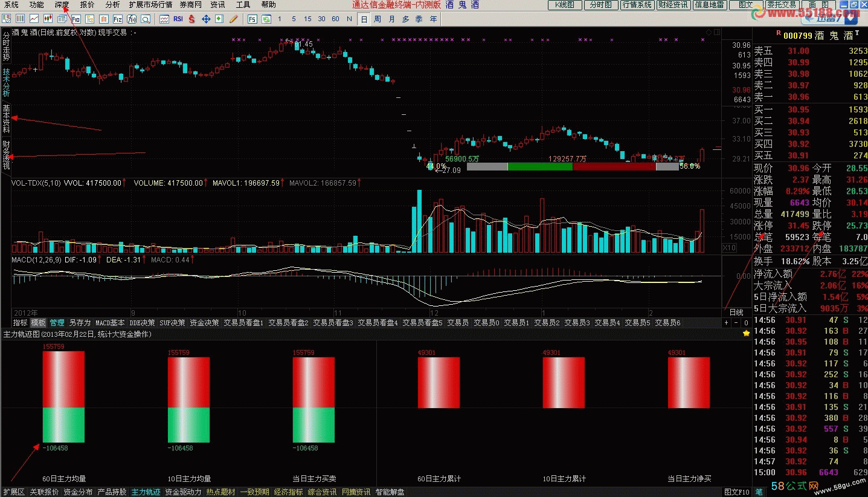This screenshot has width=868, height=497.
Task: Select the 30-minute period button
Action: [x=321, y=19]
